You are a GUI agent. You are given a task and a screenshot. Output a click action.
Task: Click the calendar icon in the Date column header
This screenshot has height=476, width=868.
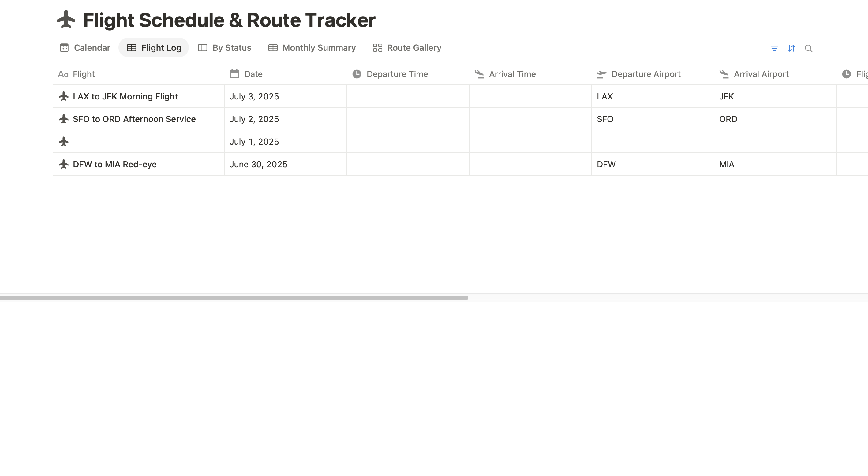point(234,74)
